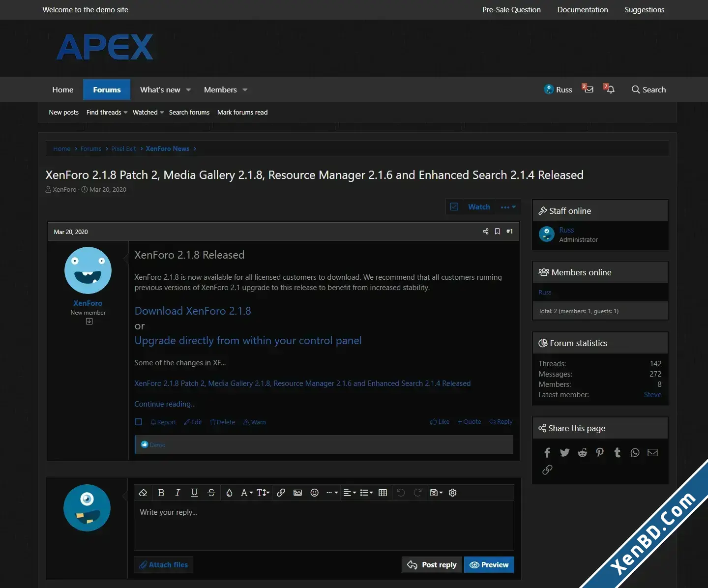Go to Home tab
The image size is (708, 588).
point(63,89)
